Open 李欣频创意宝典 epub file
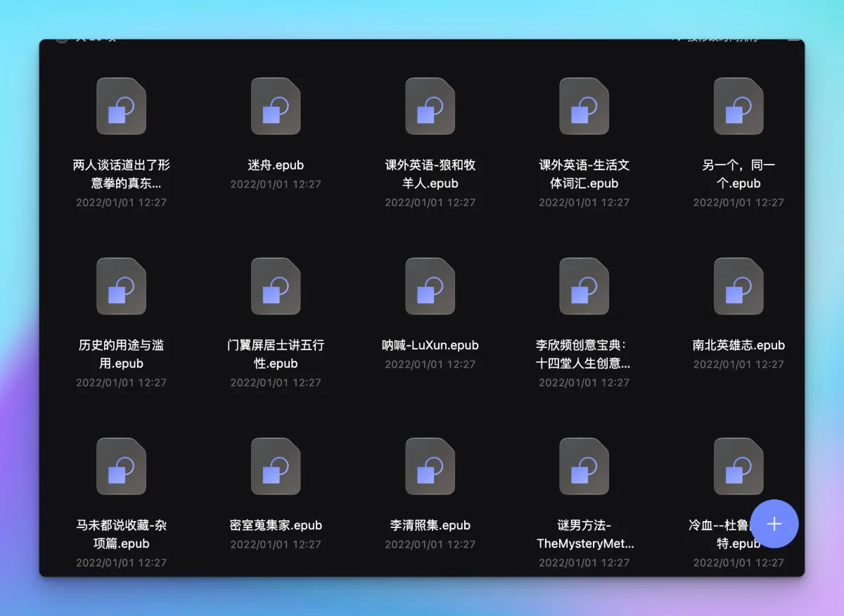 click(x=584, y=286)
